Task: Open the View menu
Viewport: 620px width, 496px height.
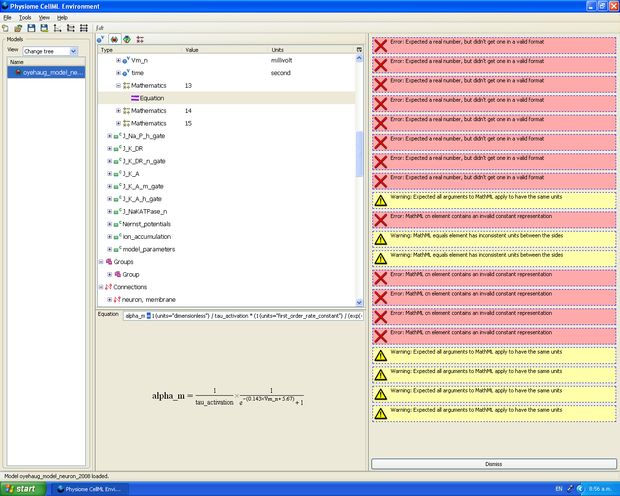Action: 44,18
